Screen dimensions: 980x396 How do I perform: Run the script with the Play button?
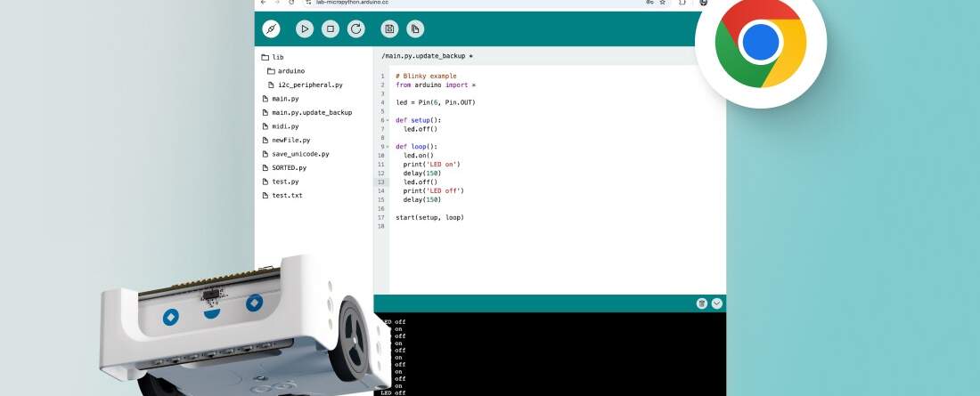305,29
